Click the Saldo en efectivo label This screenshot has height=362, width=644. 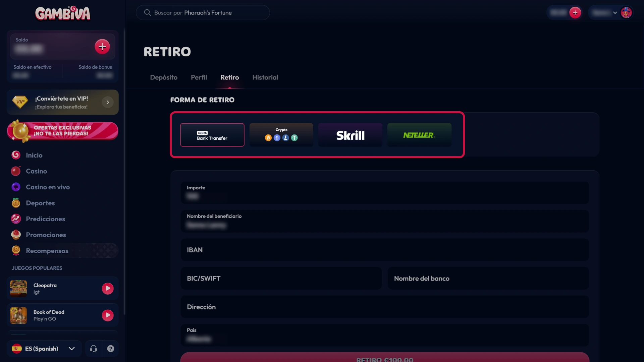(33, 67)
